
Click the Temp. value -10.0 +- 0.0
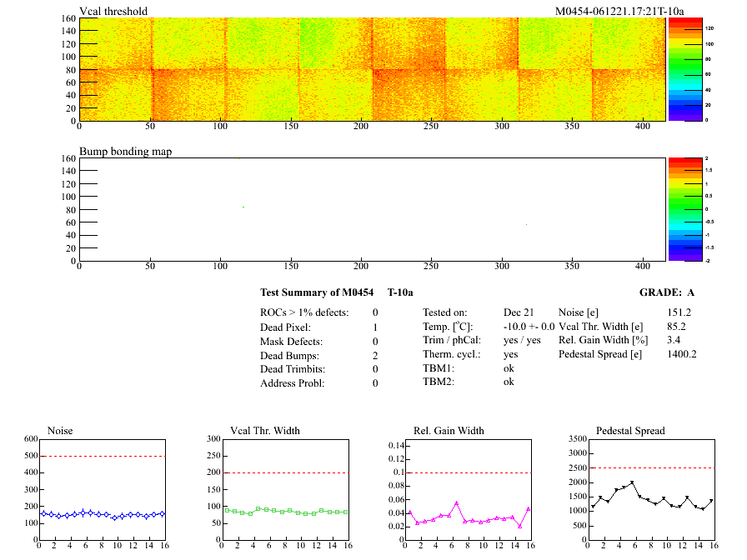pyautogui.click(x=529, y=327)
